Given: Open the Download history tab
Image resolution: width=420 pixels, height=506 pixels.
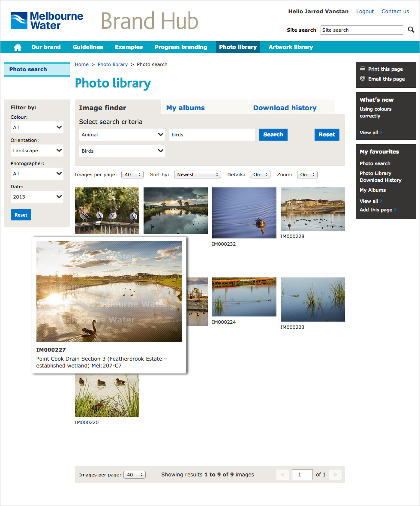Looking at the screenshot, I should pyautogui.click(x=285, y=108).
